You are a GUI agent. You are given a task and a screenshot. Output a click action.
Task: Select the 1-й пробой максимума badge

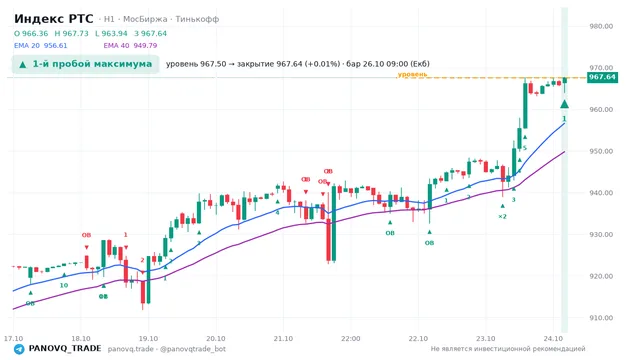tap(85, 64)
